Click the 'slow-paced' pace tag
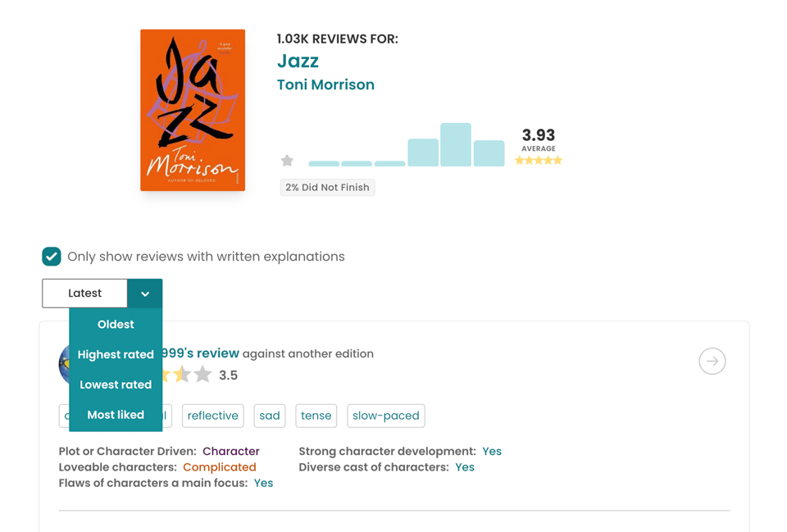Image resolution: width=787 pixels, height=532 pixels. (x=385, y=416)
